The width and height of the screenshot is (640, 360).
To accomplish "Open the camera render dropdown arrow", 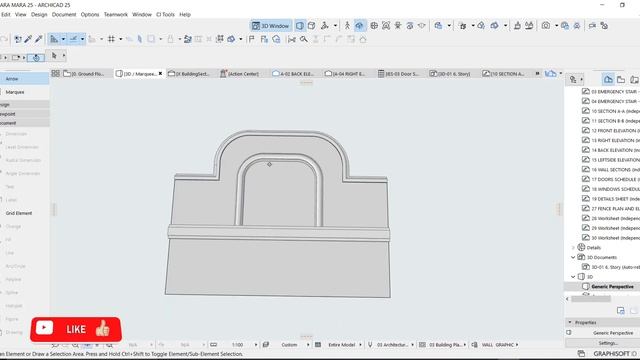I will tap(556, 26).
